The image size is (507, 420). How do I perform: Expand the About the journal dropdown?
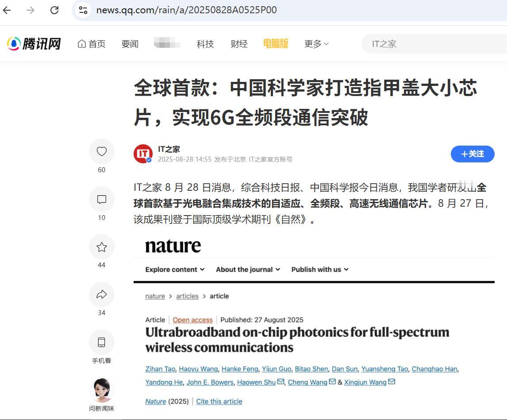pyautogui.click(x=248, y=270)
